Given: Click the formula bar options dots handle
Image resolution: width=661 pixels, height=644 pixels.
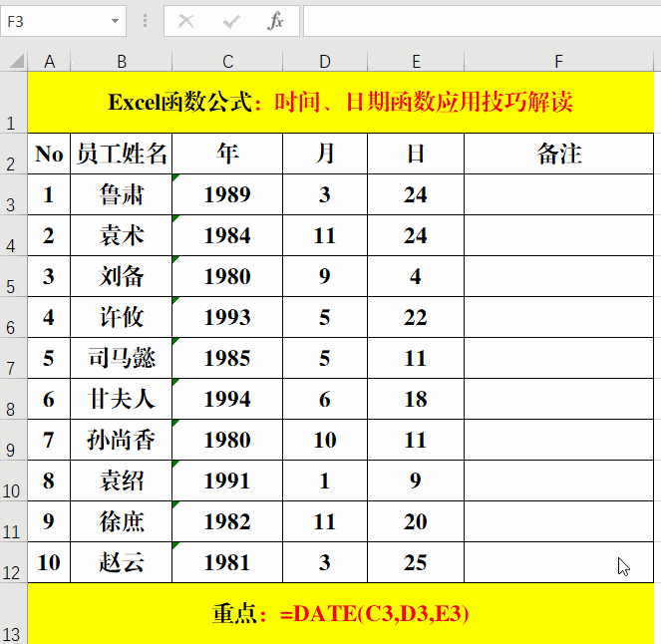Looking at the screenshot, I should click(x=145, y=21).
